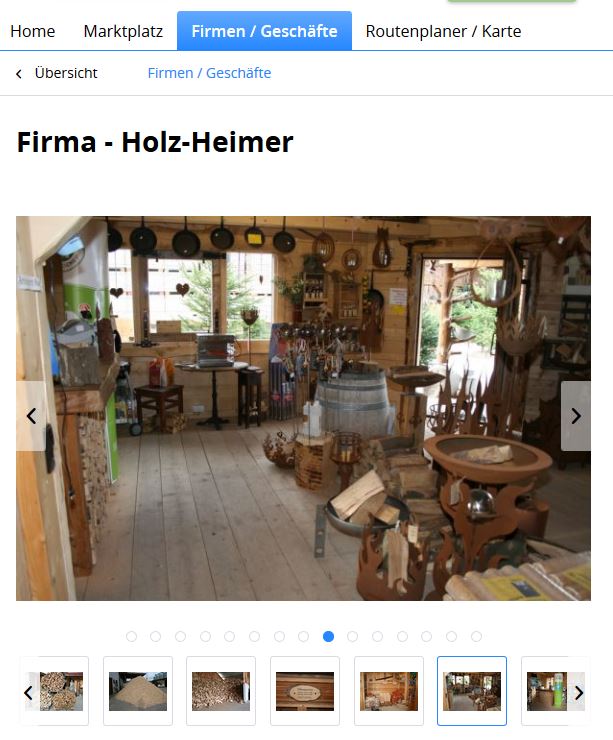Open the wooden sign plaque thumbnail
The image size is (613, 740).
[305, 691]
